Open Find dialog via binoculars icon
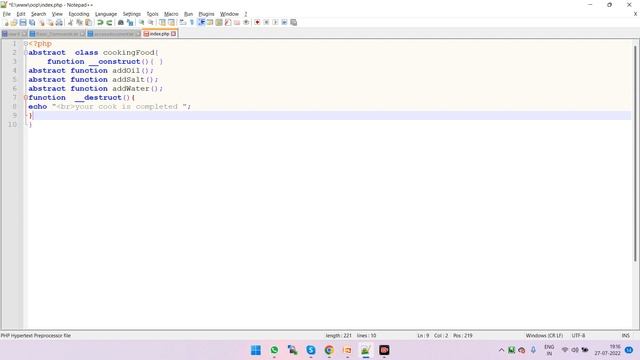 (x=120, y=22)
